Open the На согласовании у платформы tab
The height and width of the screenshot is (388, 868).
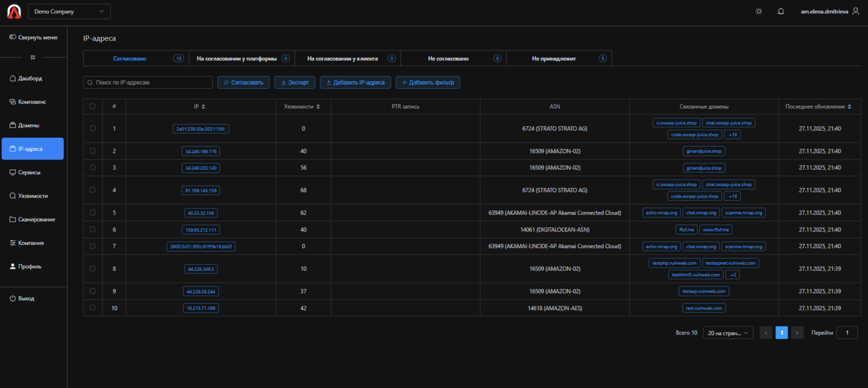(242, 58)
